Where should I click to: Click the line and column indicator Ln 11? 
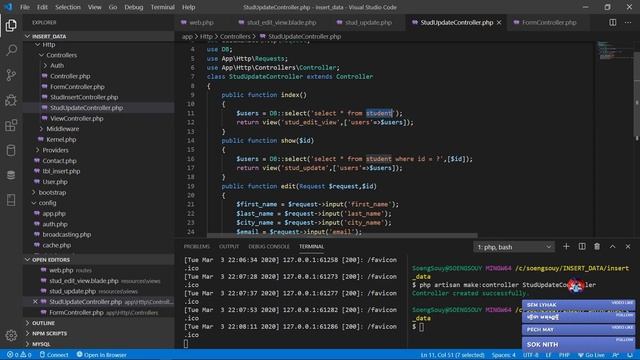(x=452, y=355)
